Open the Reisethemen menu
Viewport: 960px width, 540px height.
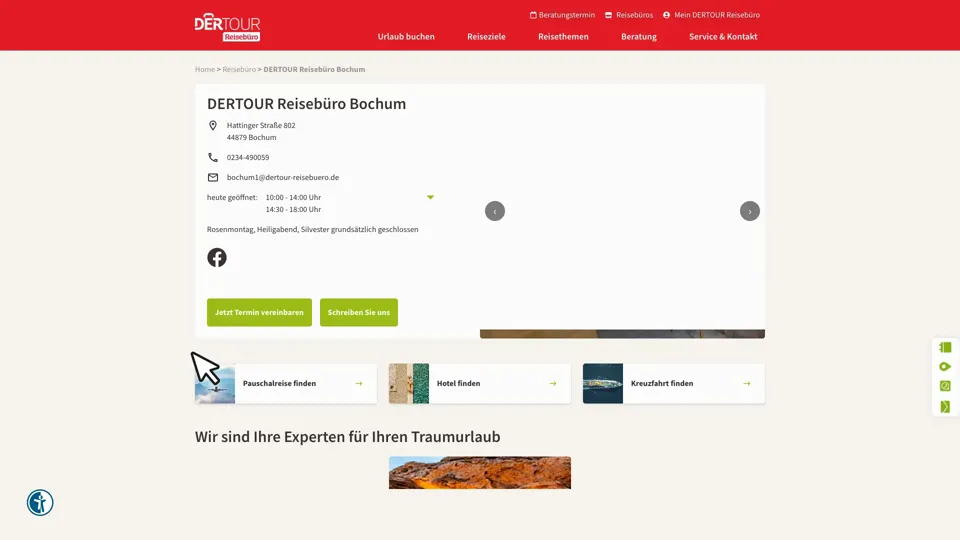563,37
